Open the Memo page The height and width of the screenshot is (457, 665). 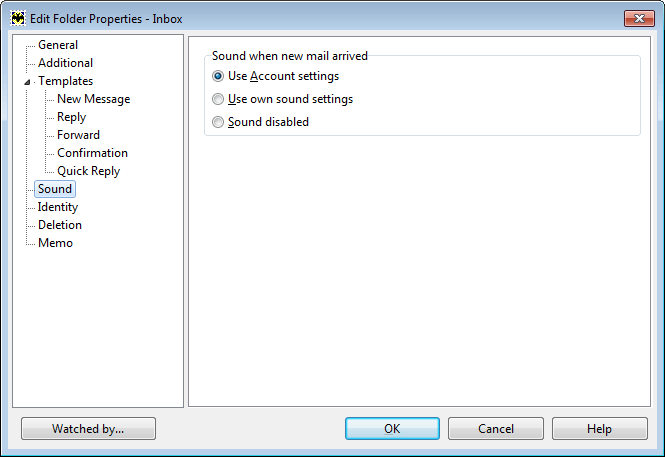(x=55, y=243)
